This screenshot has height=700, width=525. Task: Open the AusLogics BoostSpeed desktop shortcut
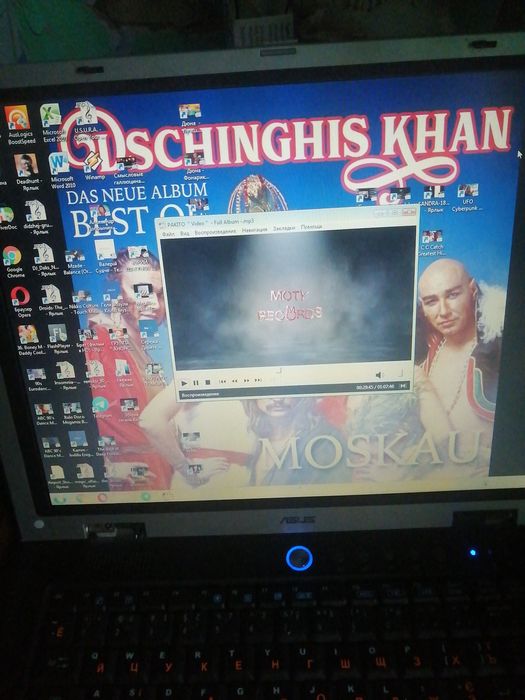click(19, 125)
